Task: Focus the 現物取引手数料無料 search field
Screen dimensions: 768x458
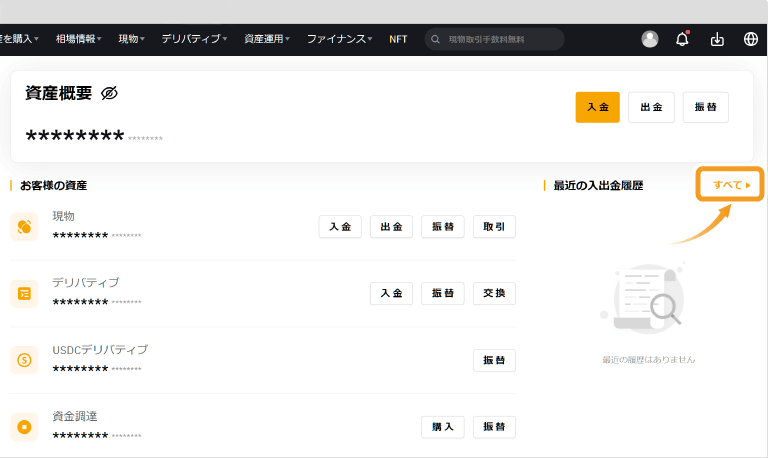Action: coord(494,39)
